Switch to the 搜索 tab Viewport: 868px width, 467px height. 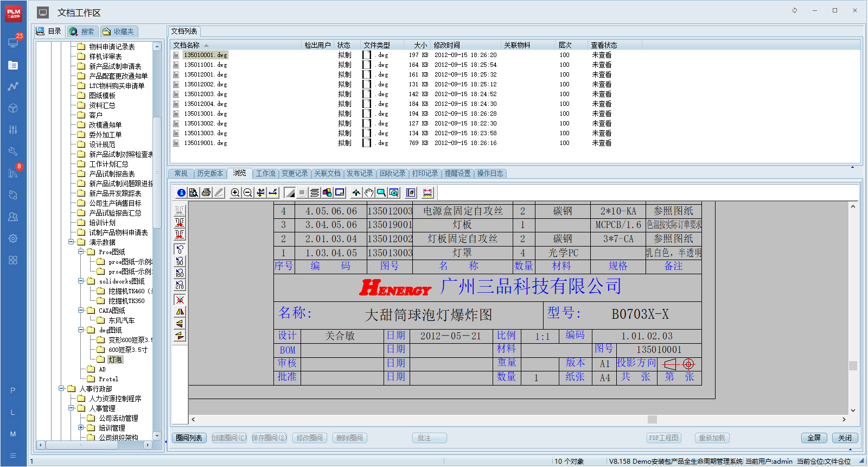[82, 31]
